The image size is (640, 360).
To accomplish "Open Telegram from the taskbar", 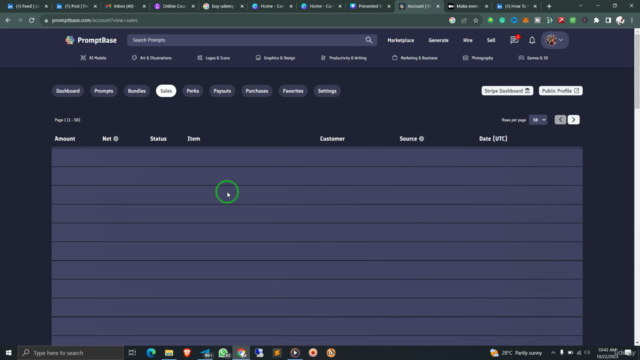I will click(x=206, y=353).
